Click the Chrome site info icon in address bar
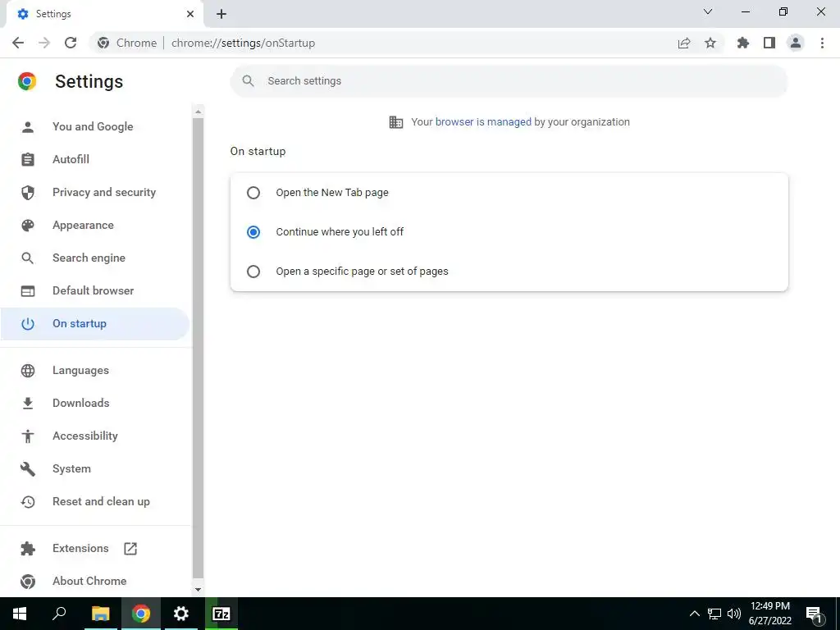This screenshot has width=840, height=630. [103, 43]
